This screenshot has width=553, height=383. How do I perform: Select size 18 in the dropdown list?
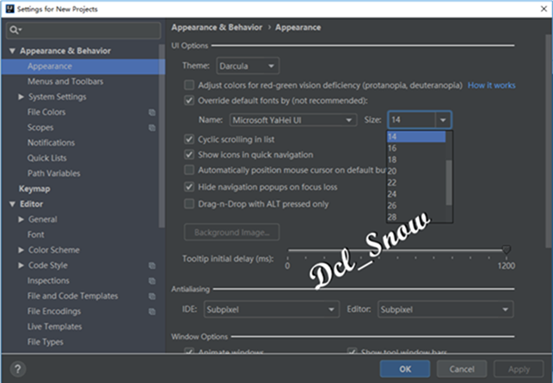click(x=416, y=160)
